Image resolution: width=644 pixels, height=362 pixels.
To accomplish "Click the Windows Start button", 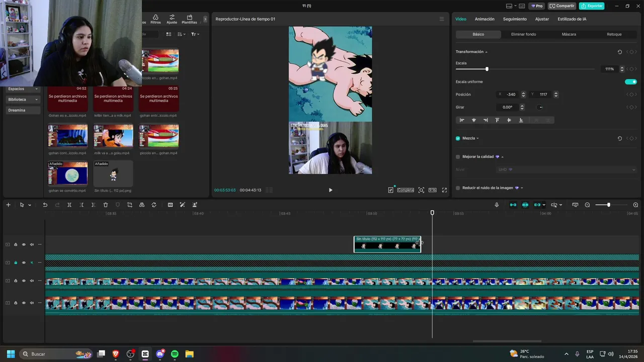I will 11,354.
